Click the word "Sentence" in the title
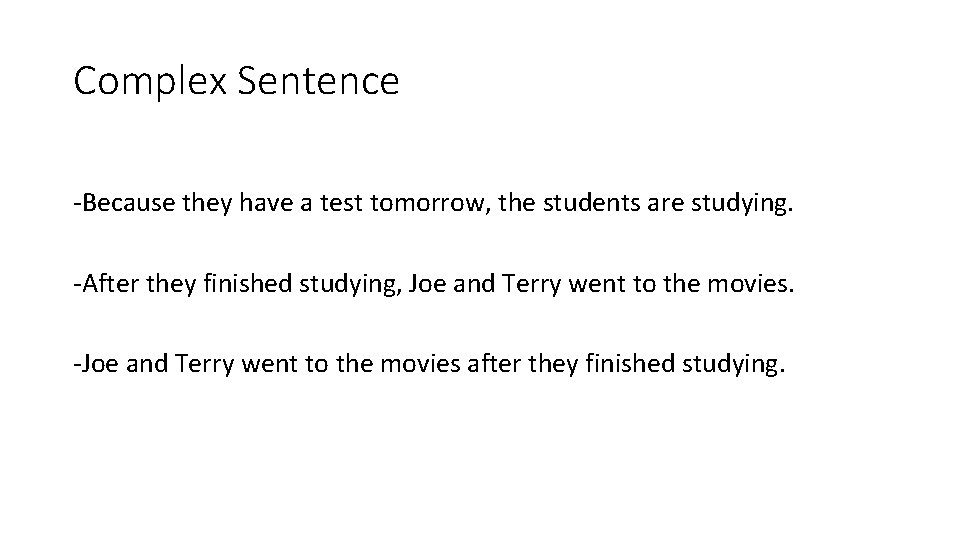Screen dimensions: 960x540 coord(318,81)
